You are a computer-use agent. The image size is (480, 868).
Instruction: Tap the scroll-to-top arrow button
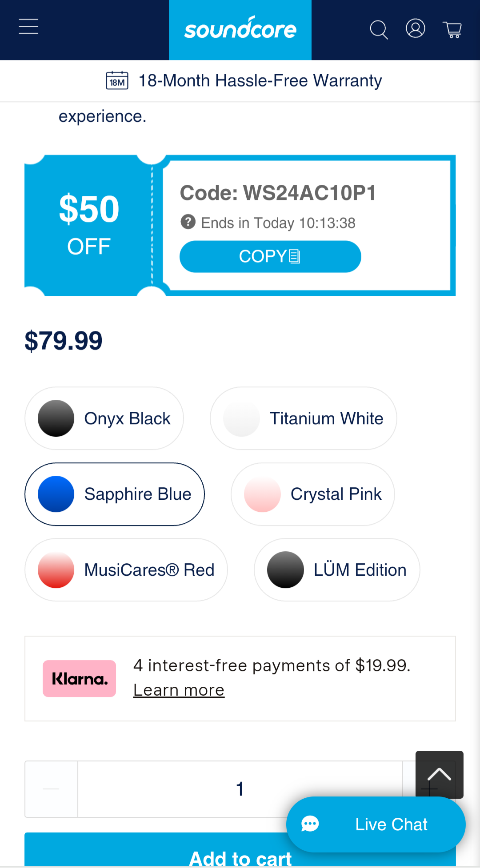pyautogui.click(x=440, y=774)
